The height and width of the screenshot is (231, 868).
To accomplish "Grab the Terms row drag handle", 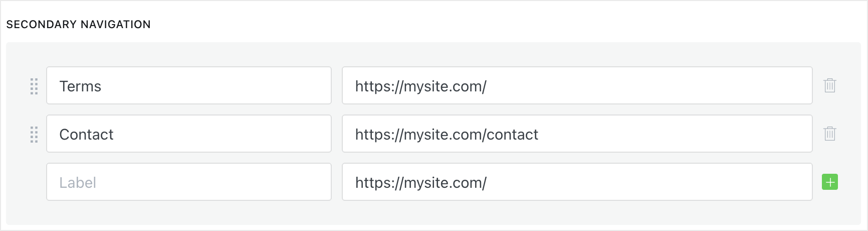I will [x=34, y=86].
